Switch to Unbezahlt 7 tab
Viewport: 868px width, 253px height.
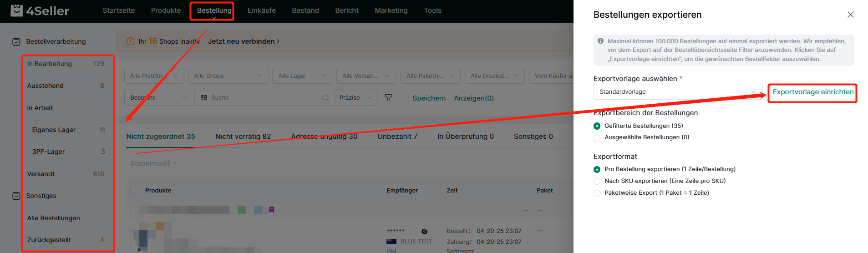pyautogui.click(x=397, y=137)
